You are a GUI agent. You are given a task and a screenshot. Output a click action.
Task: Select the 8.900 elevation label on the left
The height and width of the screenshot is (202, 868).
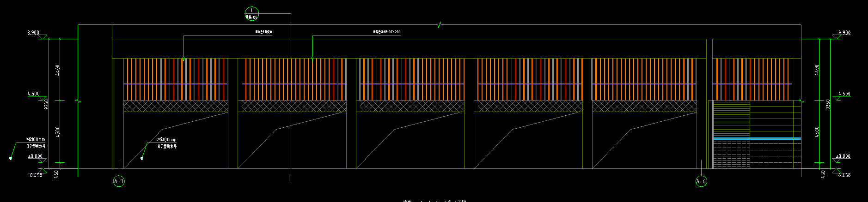click(x=33, y=33)
